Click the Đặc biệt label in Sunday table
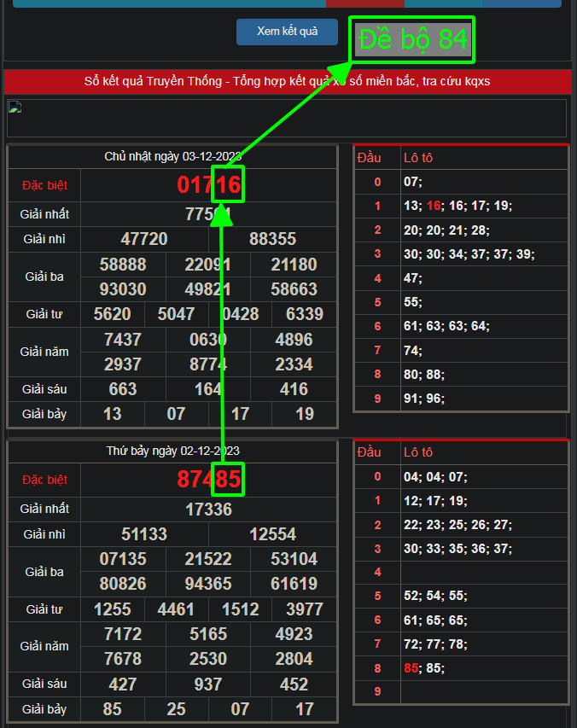 [44, 185]
